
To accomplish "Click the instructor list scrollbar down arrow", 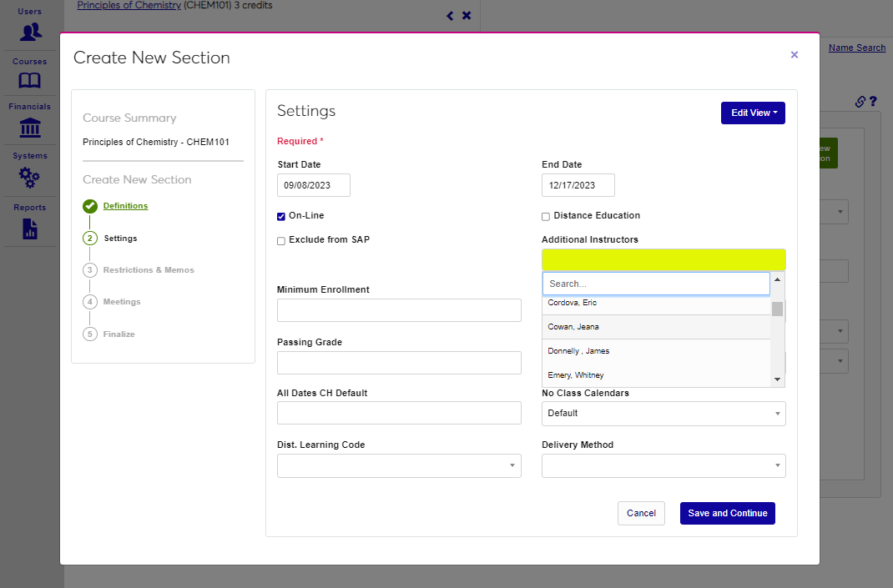I will pyautogui.click(x=778, y=379).
